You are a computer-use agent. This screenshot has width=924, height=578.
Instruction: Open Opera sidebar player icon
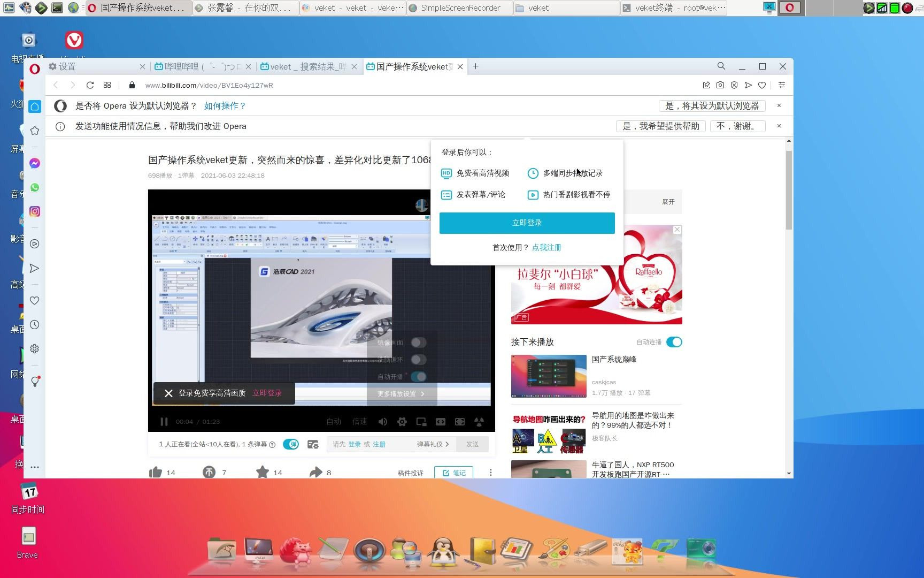(35, 244)
